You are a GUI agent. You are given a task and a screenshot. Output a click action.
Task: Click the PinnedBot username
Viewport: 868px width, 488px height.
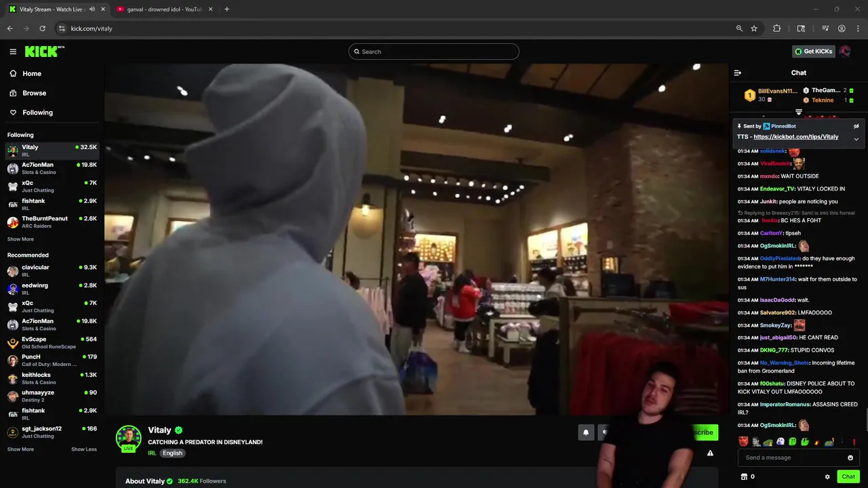click(783, 126)
